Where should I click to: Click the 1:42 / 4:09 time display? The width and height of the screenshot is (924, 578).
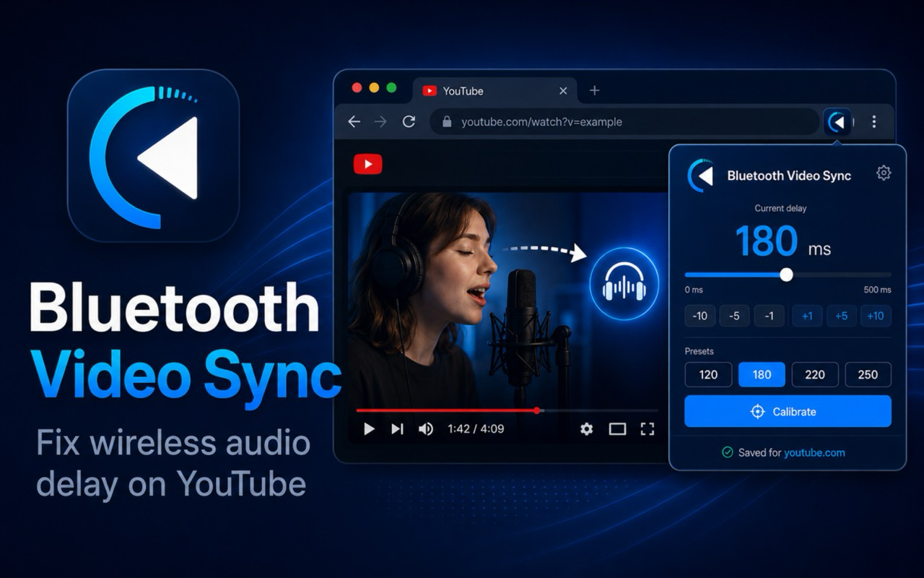tap(476, 429)
